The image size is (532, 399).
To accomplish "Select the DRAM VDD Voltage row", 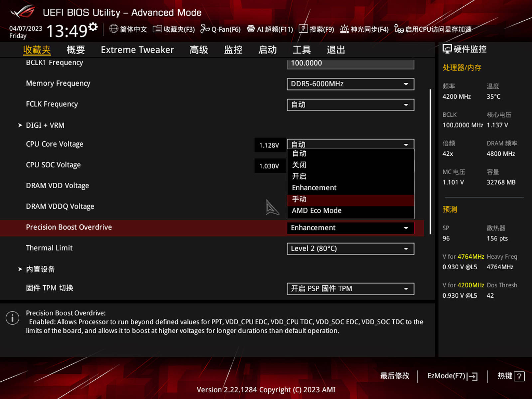I will (211, 186).
